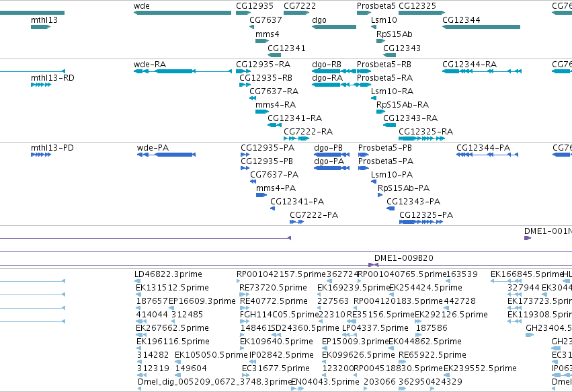Select the wde-PA protein label

(x=153, y=148)
